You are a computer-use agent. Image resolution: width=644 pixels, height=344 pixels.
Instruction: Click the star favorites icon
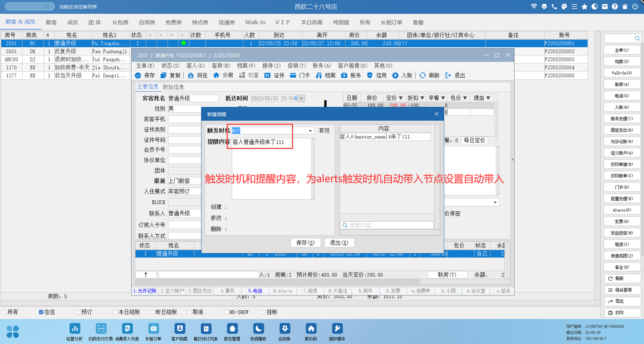pyautogui.click(x=585, y=7)
